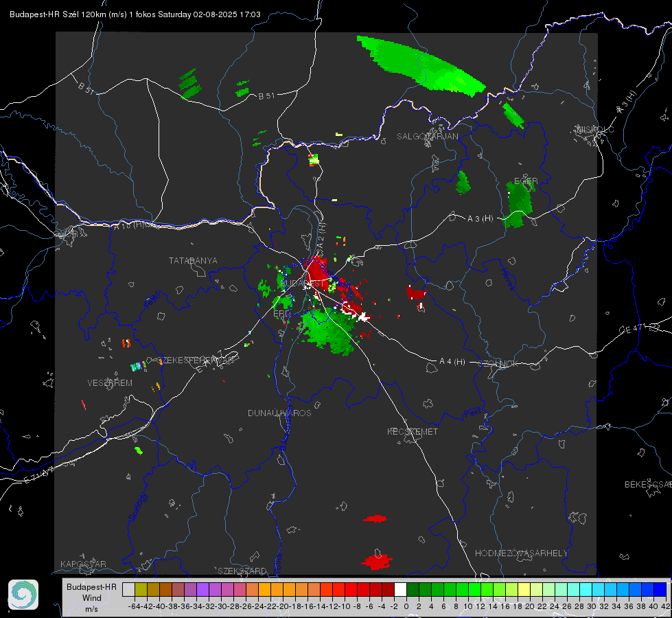Select the white swatch in the wind legend
Image resolution: width=672 pixels, height=618 pixels.
click(x=400, y=590)
